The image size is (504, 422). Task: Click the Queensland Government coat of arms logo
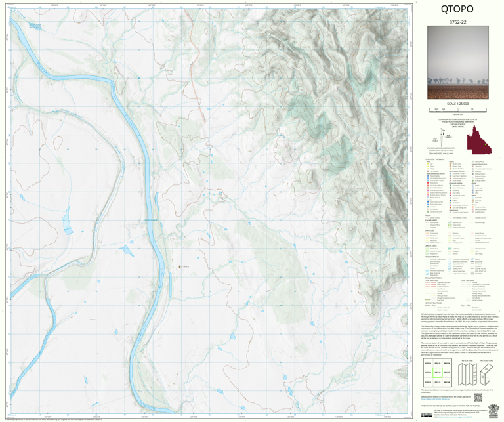[493, 411]
